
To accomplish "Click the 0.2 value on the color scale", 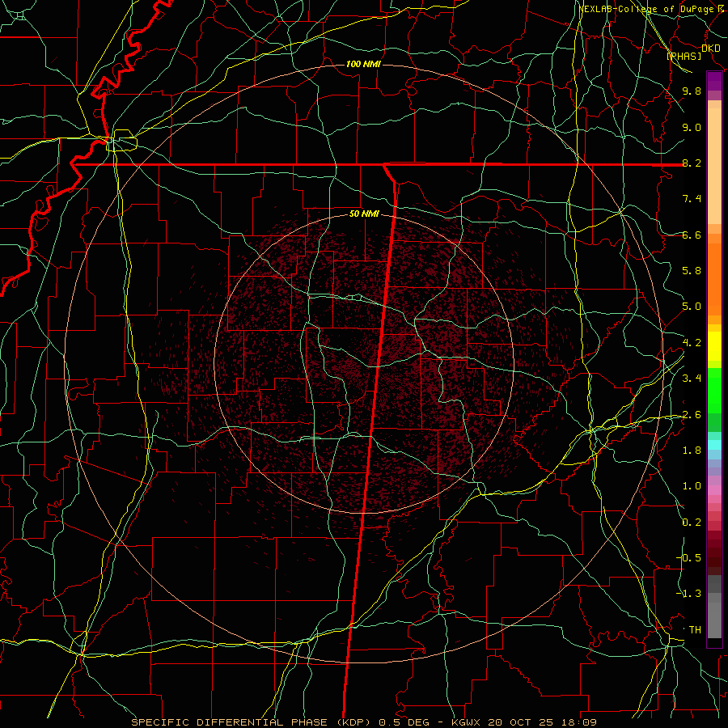I will 692,523.
